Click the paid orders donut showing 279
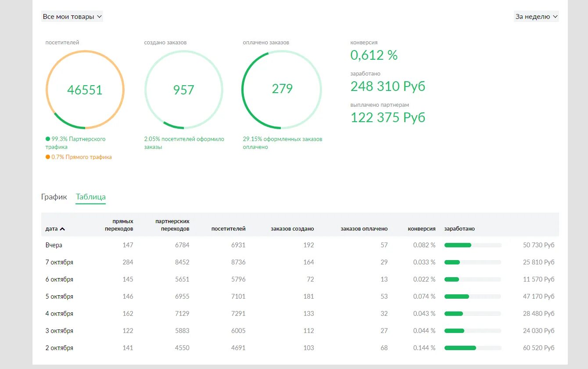Screen dimensions: 588x369 coord(282,90)
